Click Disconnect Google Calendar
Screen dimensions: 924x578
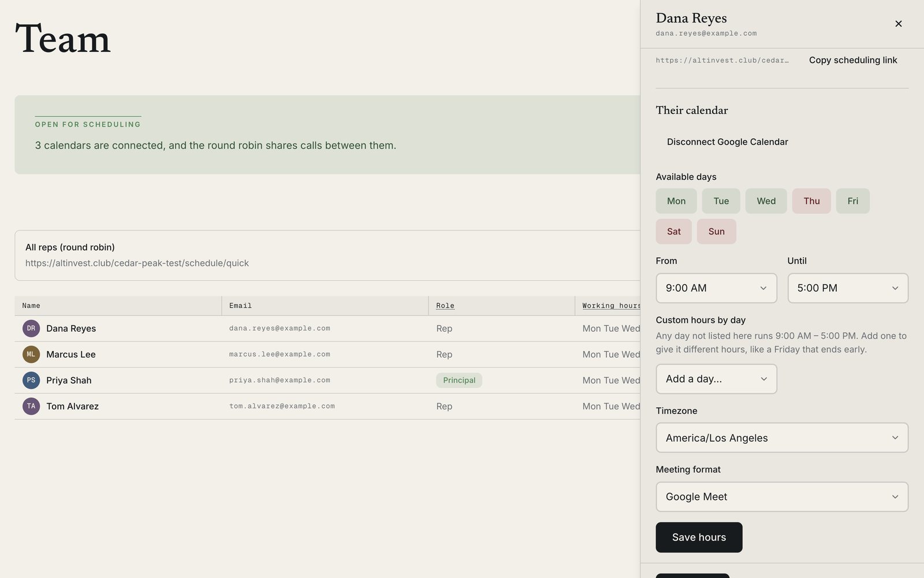point(727,142)
